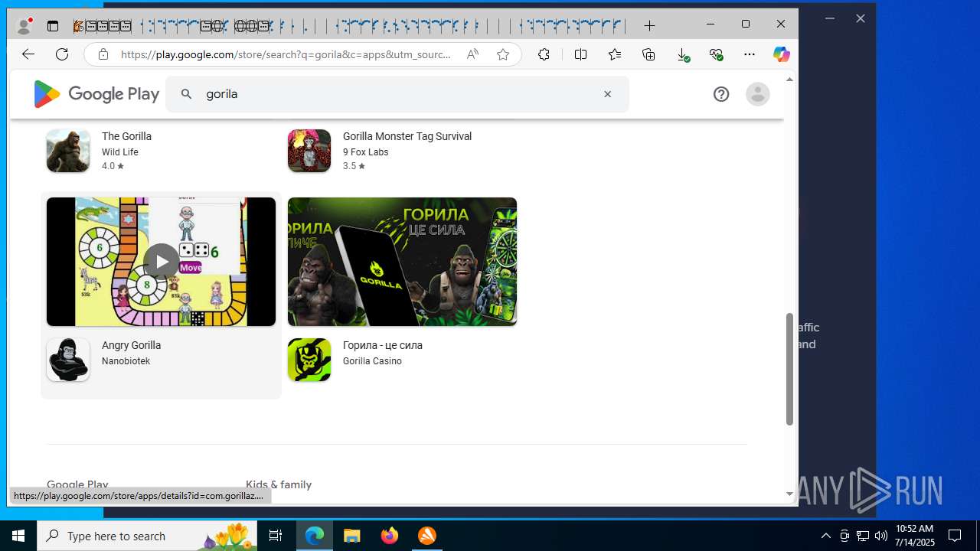Click the Kids & family footer link
980x551 pixels.
pos(279,484)
